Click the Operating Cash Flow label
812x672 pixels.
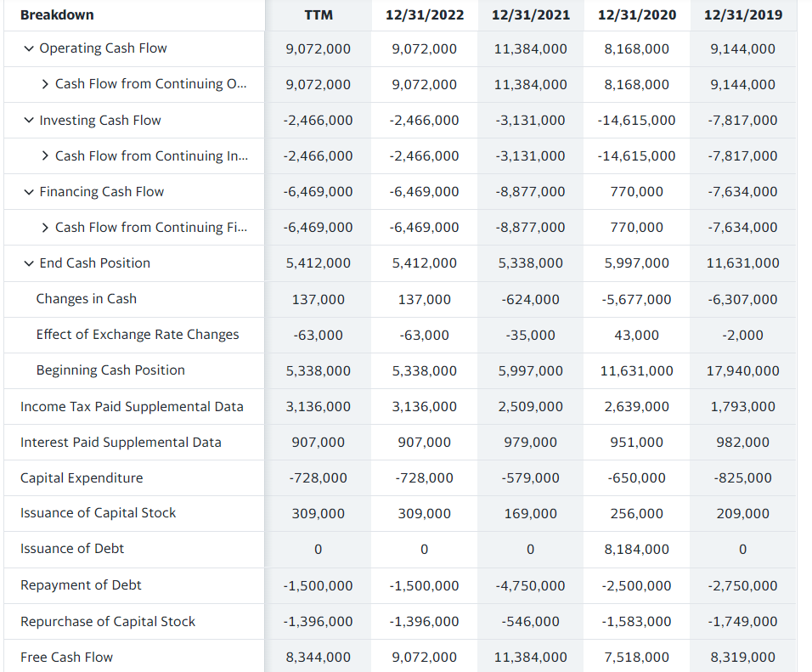103,48
